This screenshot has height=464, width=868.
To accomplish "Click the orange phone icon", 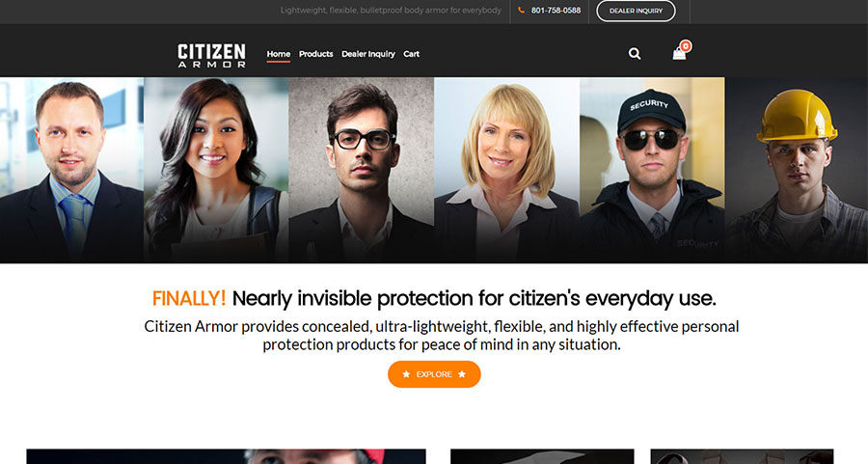I will pos(521,10).
